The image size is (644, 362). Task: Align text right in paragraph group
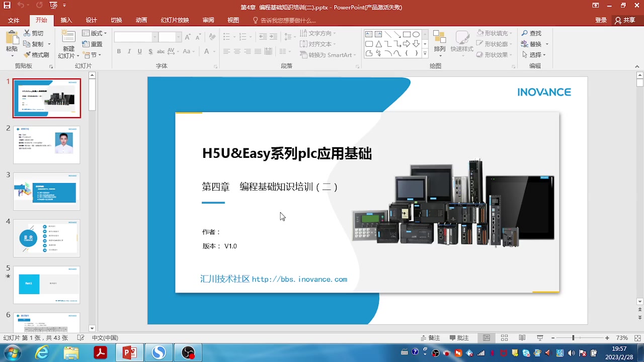click(248, 51)
